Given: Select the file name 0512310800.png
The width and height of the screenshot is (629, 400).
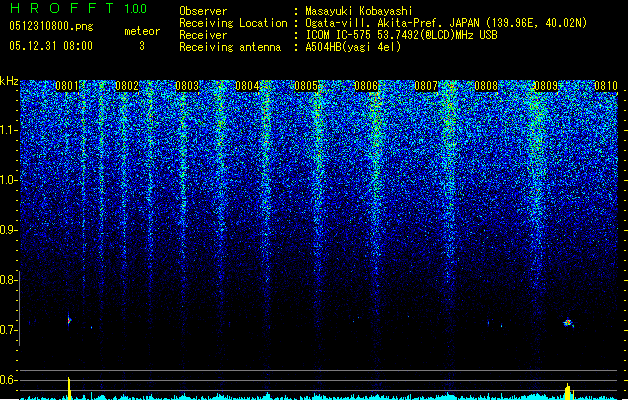Looking at the screenshot, I should (x=51, y=26).
